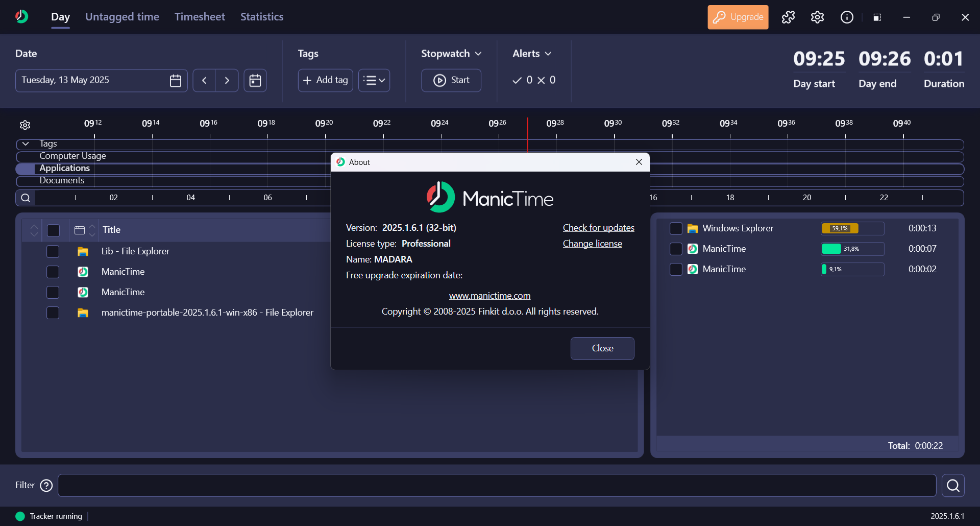Open the date dropdown field Tuesday, 13 May 2025

pyautogui.click(x=101, y=81)
